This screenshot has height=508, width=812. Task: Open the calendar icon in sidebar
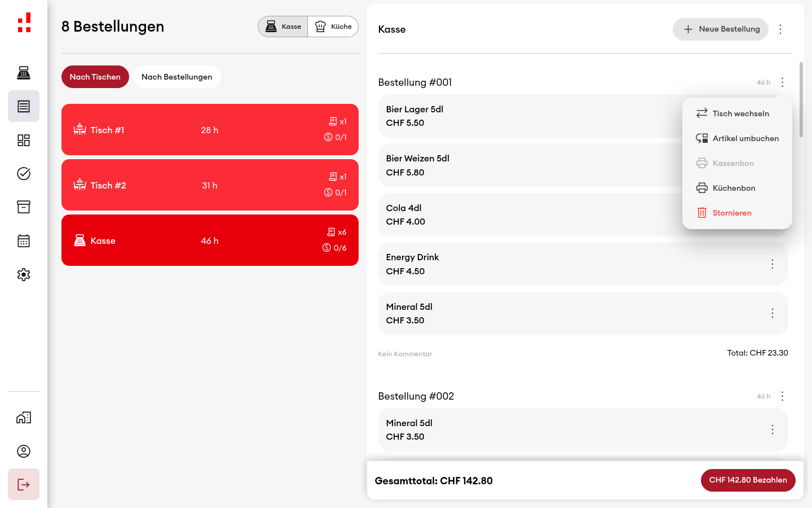pos(24,241)
